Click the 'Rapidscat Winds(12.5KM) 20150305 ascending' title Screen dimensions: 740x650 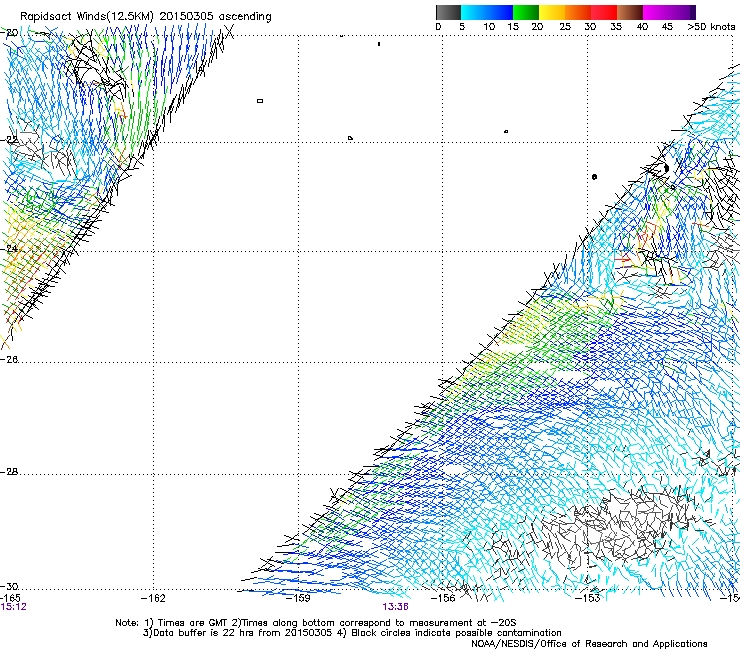point(146,17)
